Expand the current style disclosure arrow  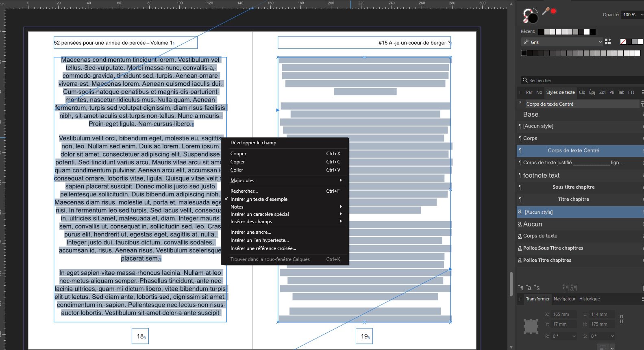click(x=520, y=102)
